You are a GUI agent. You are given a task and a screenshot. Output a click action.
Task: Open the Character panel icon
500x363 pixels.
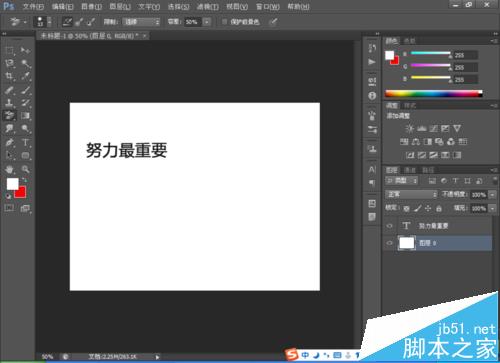coord(372,169)
